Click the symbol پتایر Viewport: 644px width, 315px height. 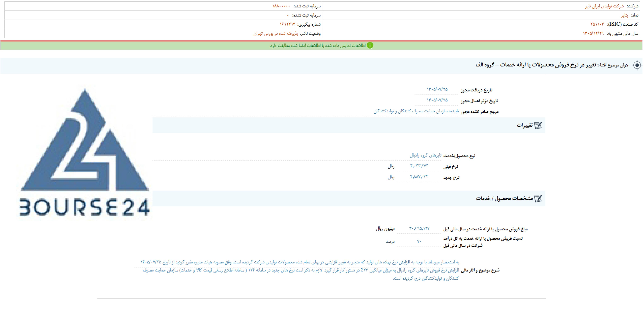pos(624,15)
